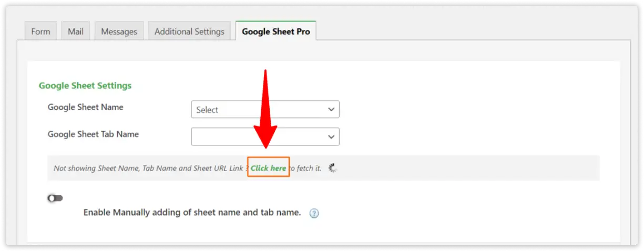This screenshot has width=644, height=252.
Task: Click the Google Sheet Settings heading
Action: (x=85, y=85)
